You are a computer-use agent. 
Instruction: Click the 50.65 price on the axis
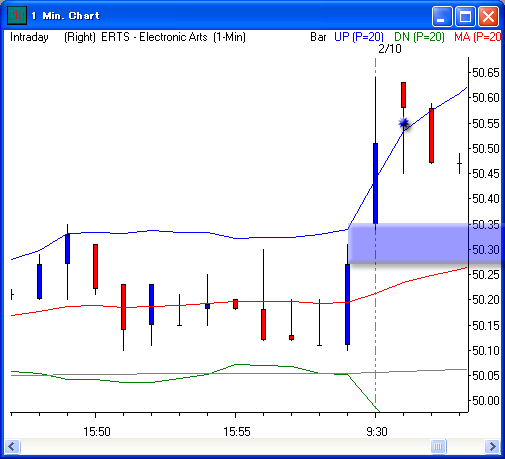tap(486, 72)
